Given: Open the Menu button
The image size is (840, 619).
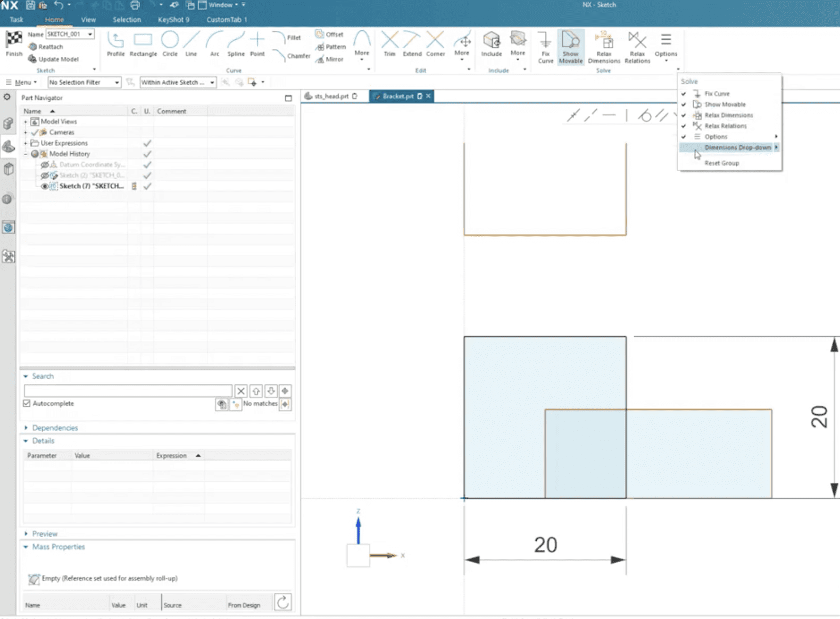Looking at the screenshot, I should (x=21, y=82).
